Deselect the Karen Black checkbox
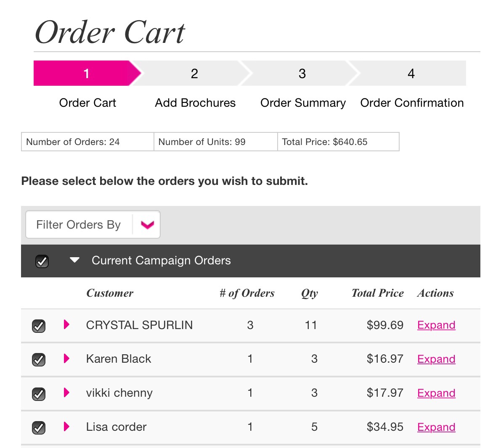493x448 pixels. tap(39, 359)
